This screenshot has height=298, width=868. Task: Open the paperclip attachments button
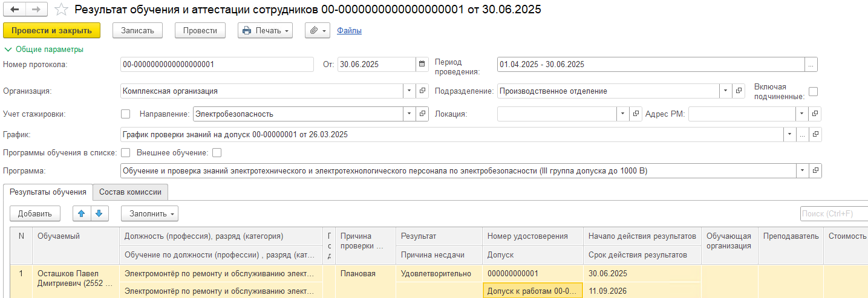[x=317, y=30]
